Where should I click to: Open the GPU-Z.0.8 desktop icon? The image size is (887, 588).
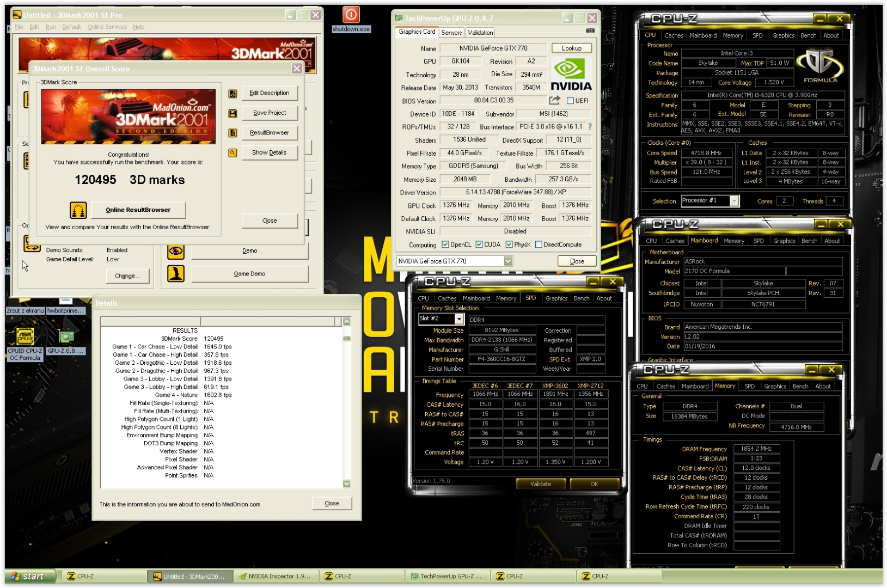point(65,342)
